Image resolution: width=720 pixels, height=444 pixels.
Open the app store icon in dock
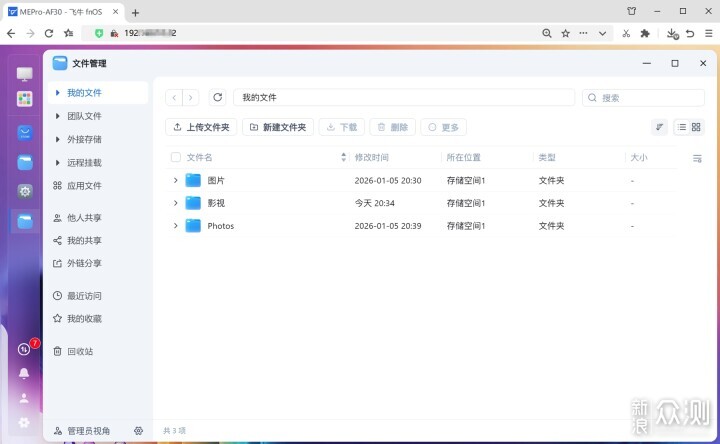(x=25, y=133)
